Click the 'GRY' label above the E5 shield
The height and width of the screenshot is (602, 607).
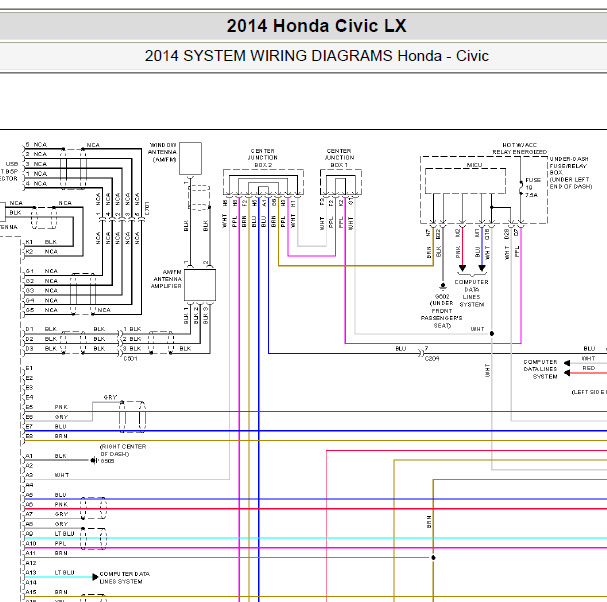click(110, 397)
